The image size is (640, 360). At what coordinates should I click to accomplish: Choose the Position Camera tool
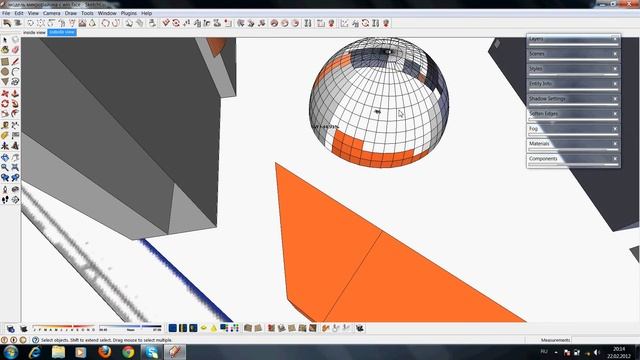5,189
